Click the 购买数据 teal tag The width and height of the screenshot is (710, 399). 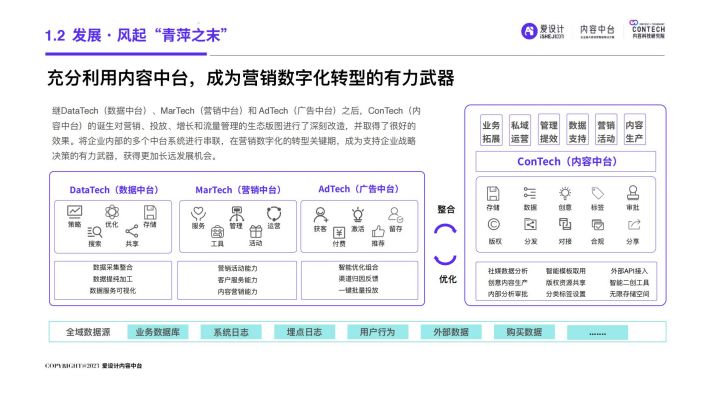click(x=524, y=332)
